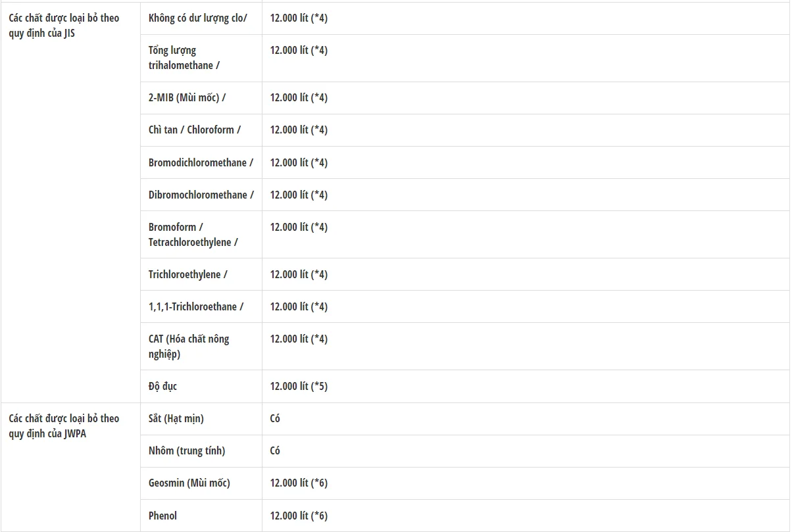
Task: Click "Có" value beside Sắt (Hạt mịn)
Action: tap(275, 419)
